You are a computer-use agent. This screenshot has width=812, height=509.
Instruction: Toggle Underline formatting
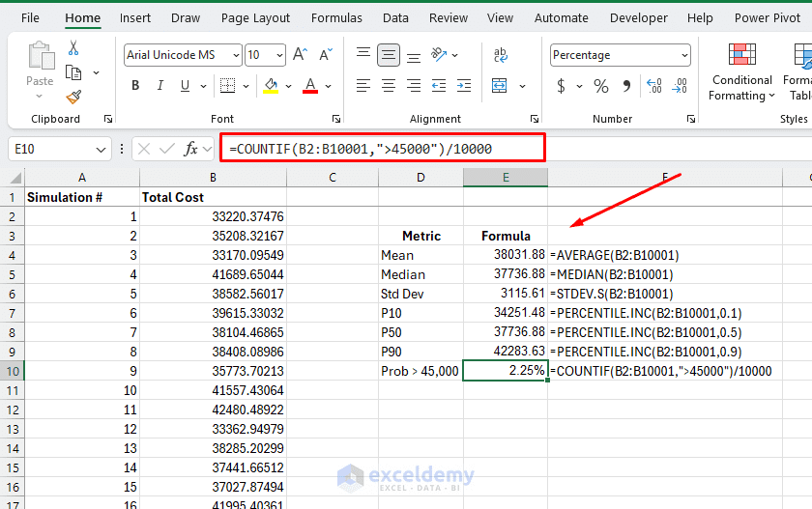point(185,85)
